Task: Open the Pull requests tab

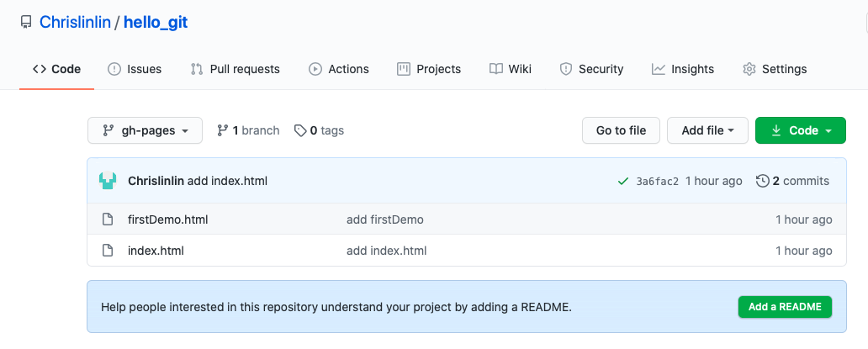Action: click(236, 69)
